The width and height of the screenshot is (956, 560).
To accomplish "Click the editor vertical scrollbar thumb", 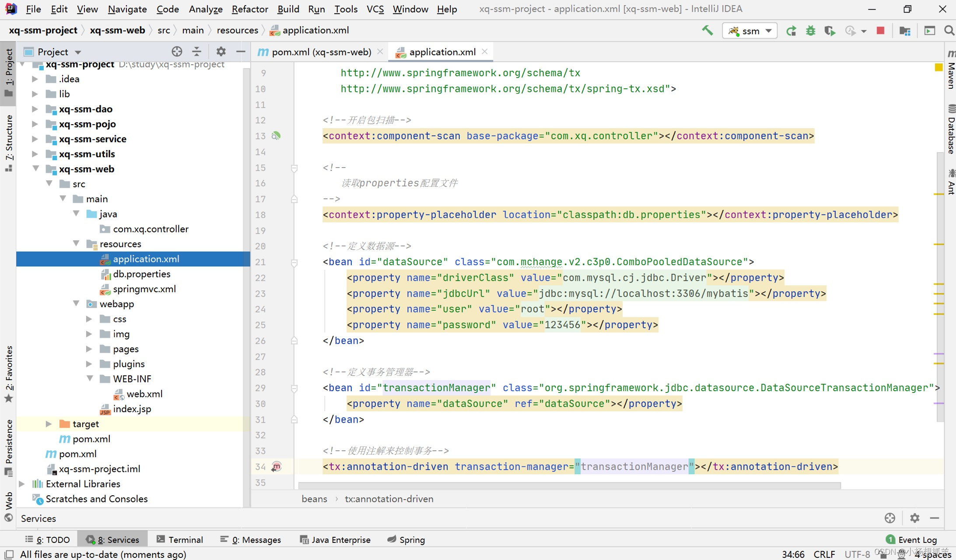I will [x=940, y=287].
